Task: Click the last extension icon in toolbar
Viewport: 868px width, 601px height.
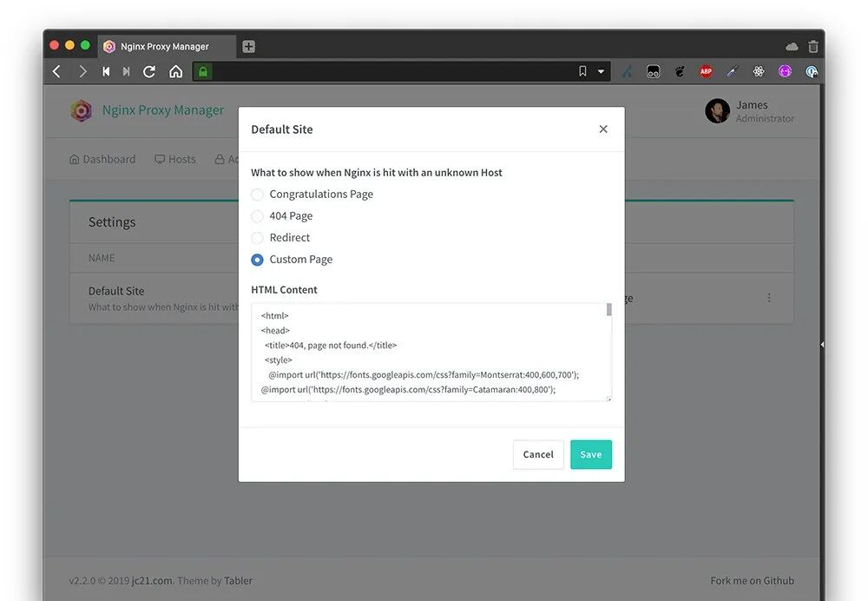Action: (812, 71)
